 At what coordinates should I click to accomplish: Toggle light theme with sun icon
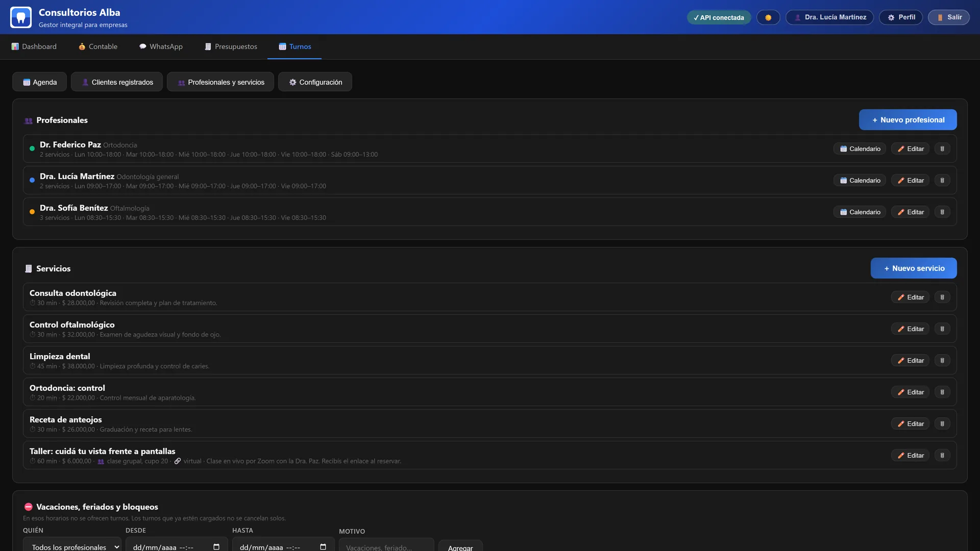pos(768,17)
